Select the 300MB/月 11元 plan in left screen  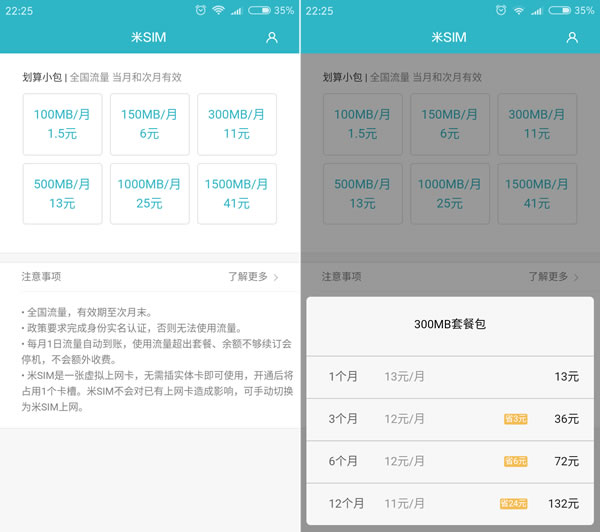(x=237, y=124)
